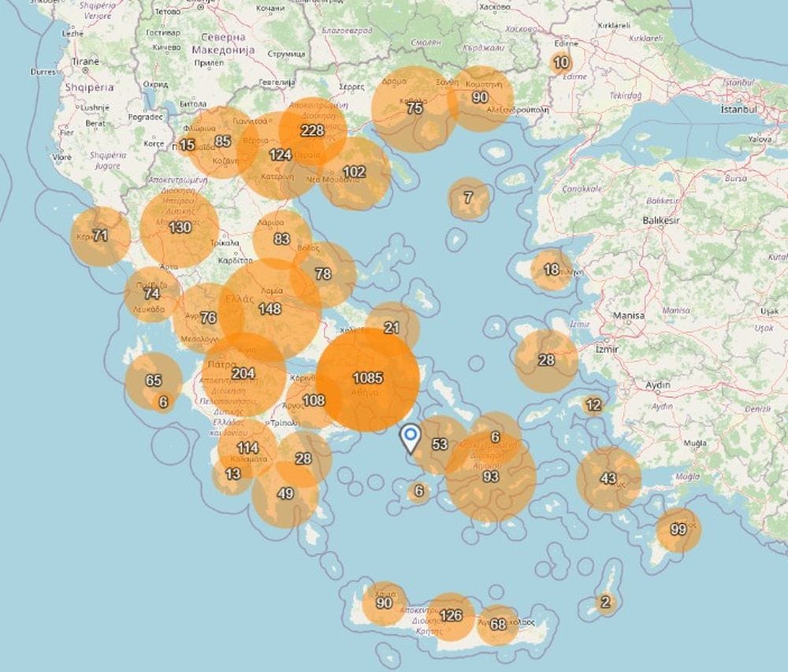Click the 2 cluster marker near Karpathos

(x=604, y=601)
